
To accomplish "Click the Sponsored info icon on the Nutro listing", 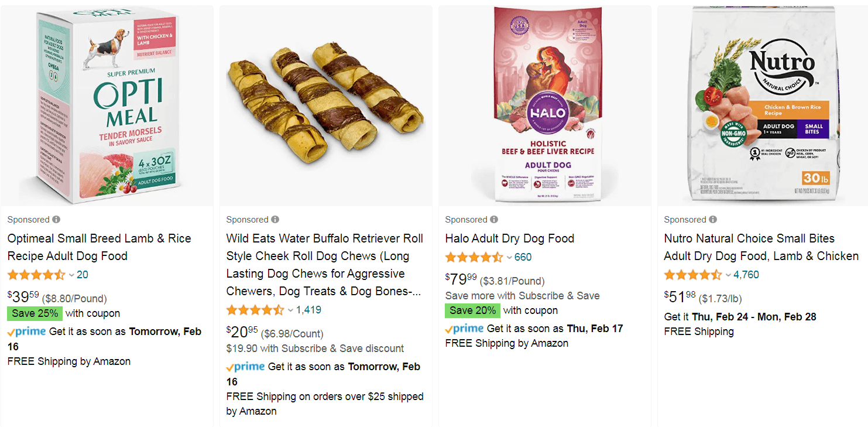I will pyautogui.click(x=713, y=220).
